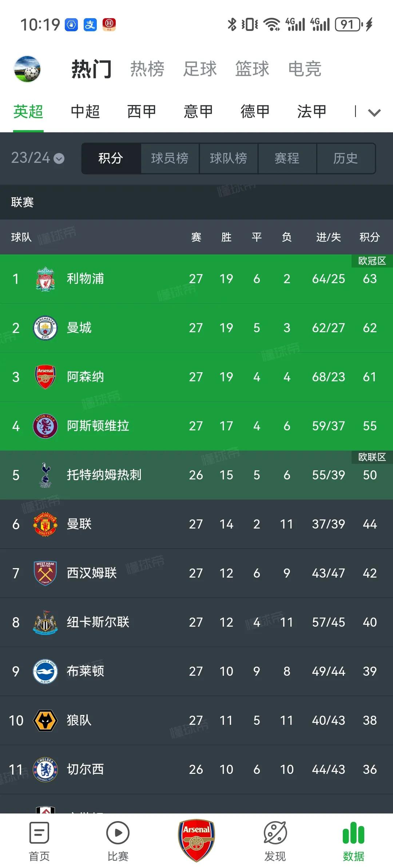Image resolution: width=393 pixels, height=868 pixels.
Task: Tap the Wolves team badge
Action: pyautogui.click(x=45, y=720)
